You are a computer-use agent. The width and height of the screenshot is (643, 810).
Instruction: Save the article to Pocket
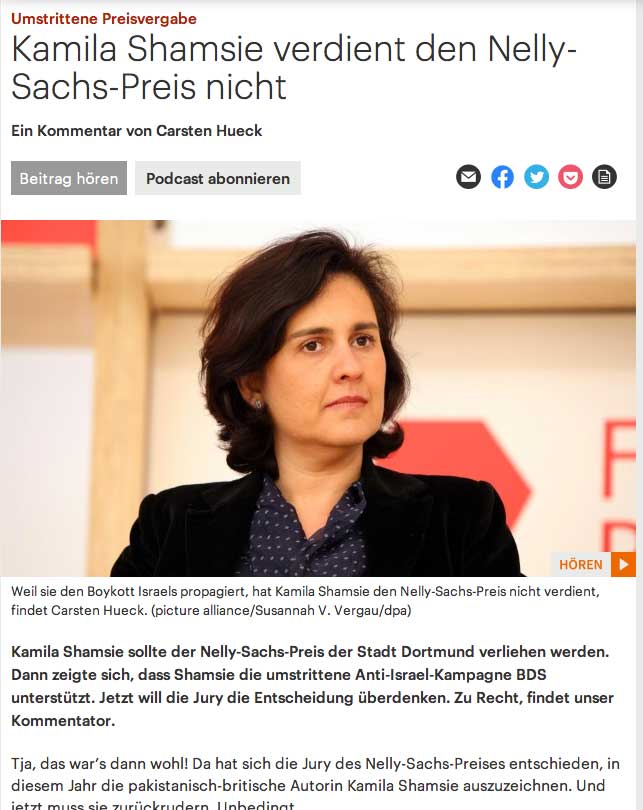click(x=570, y=177)
